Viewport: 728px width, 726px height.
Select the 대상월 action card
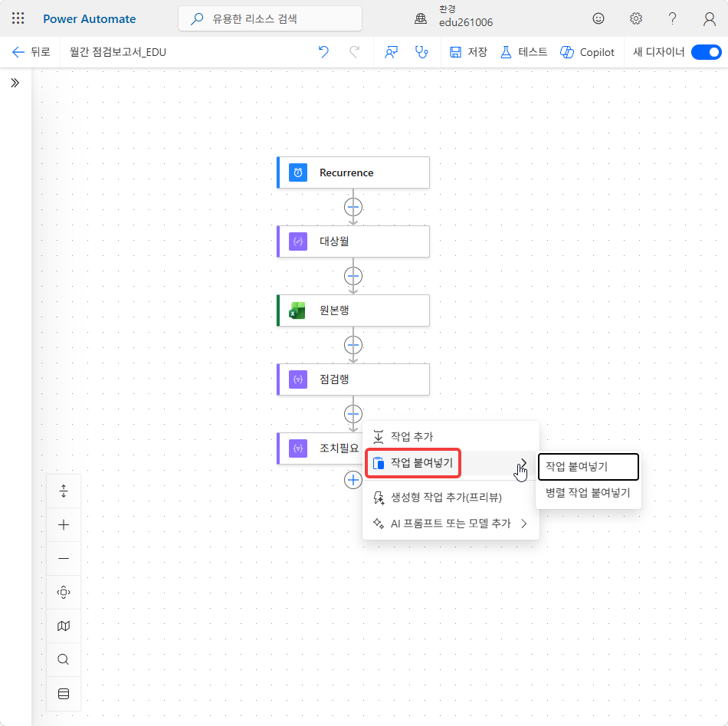pos(353,241)
